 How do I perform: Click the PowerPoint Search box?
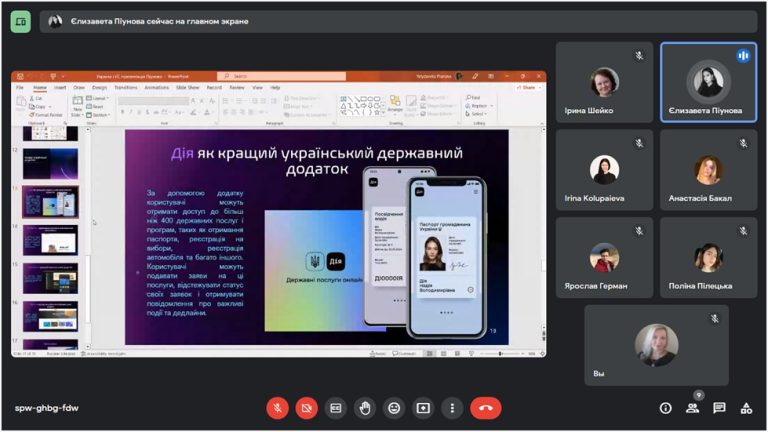[282, 76]
